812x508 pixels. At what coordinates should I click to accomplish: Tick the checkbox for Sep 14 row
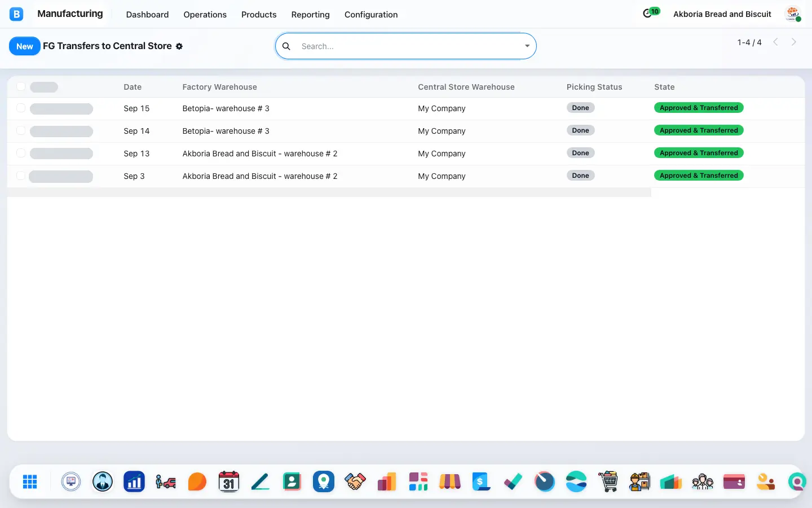[21, 130]
